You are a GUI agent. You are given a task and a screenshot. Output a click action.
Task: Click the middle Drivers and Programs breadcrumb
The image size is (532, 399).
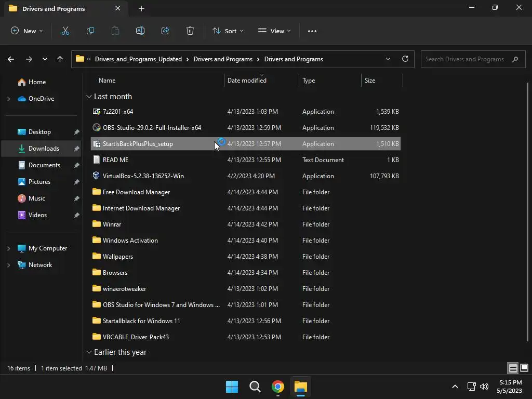(x=223, y=59)
